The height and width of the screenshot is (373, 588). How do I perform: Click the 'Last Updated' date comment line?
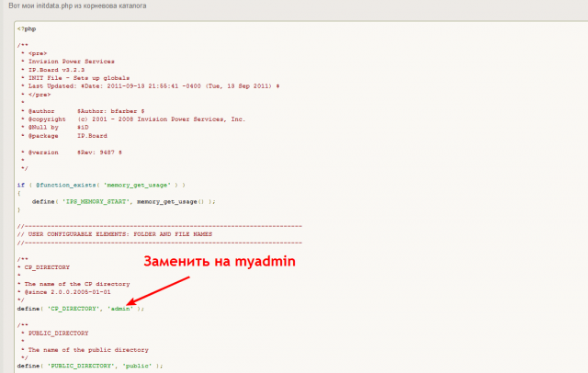click(151, 86)
